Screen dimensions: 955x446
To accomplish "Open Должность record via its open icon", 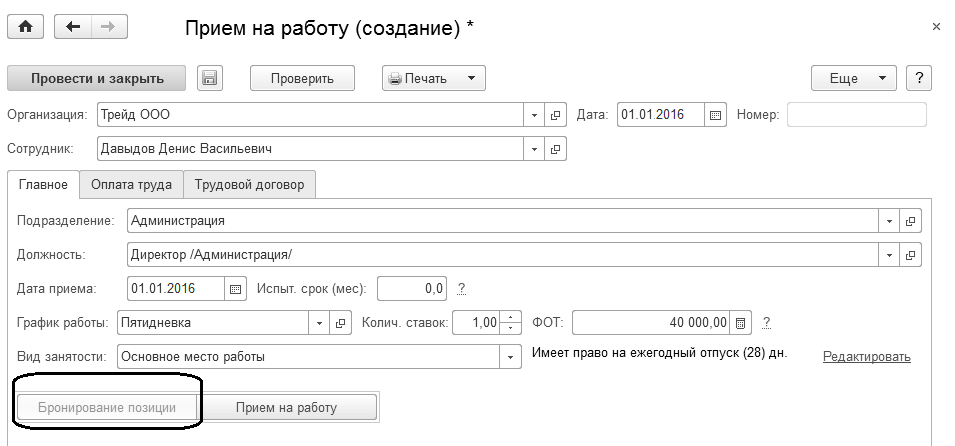I will coord(910,255).
